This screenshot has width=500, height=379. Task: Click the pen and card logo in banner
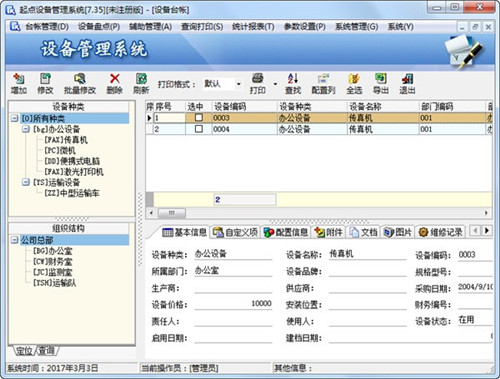tap(464, 52)
